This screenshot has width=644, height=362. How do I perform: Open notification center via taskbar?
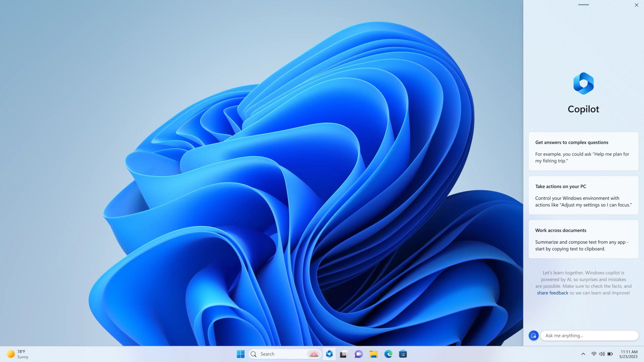[628, 354]
